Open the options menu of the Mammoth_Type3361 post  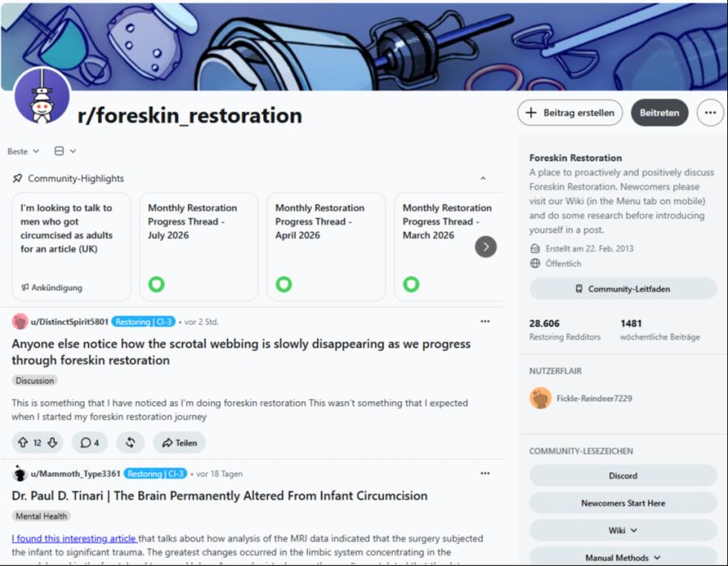tap(485, 473)
